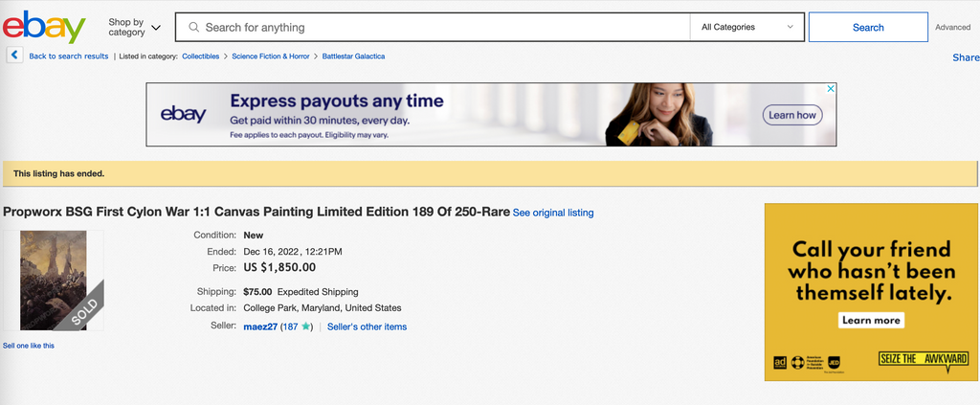Select the Collectibles breadcrumb
This screenshot has width=980, height=405.
tap(205, 56)
